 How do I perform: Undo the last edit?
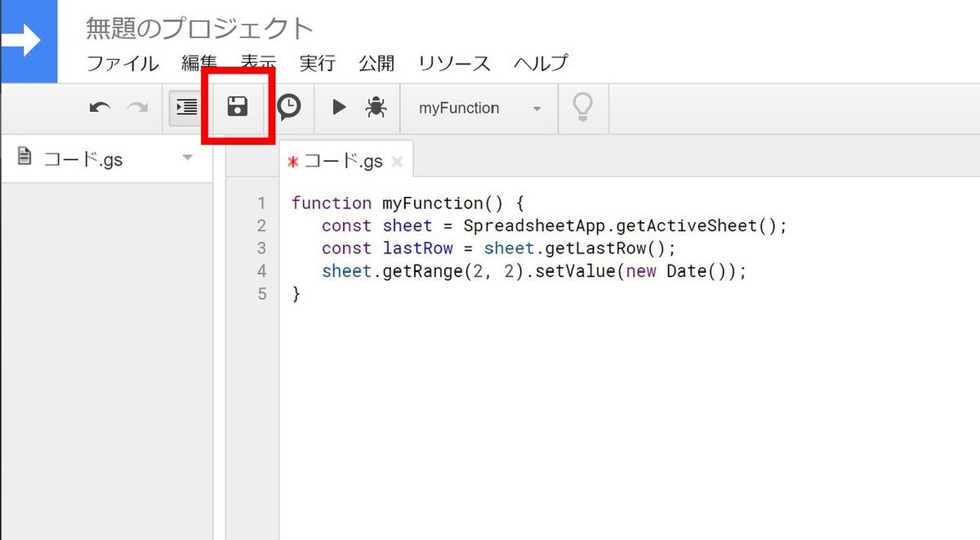[100, 108]
